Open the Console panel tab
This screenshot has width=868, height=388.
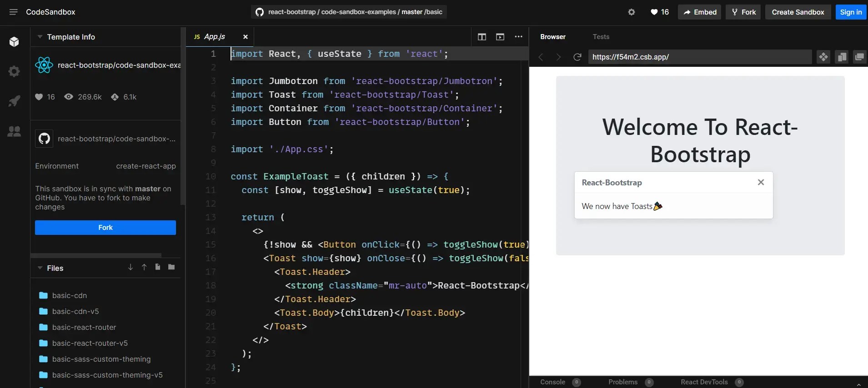(x=560, y=382)
